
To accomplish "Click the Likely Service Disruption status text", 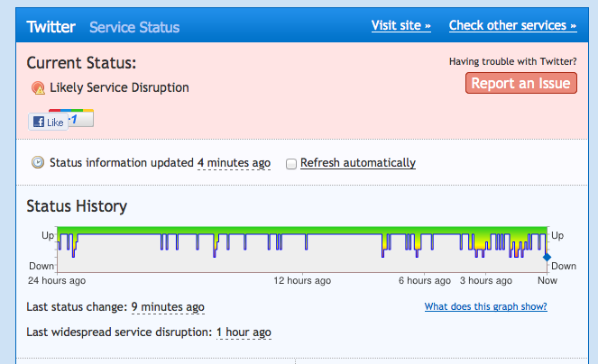I will tap(119, 87).
